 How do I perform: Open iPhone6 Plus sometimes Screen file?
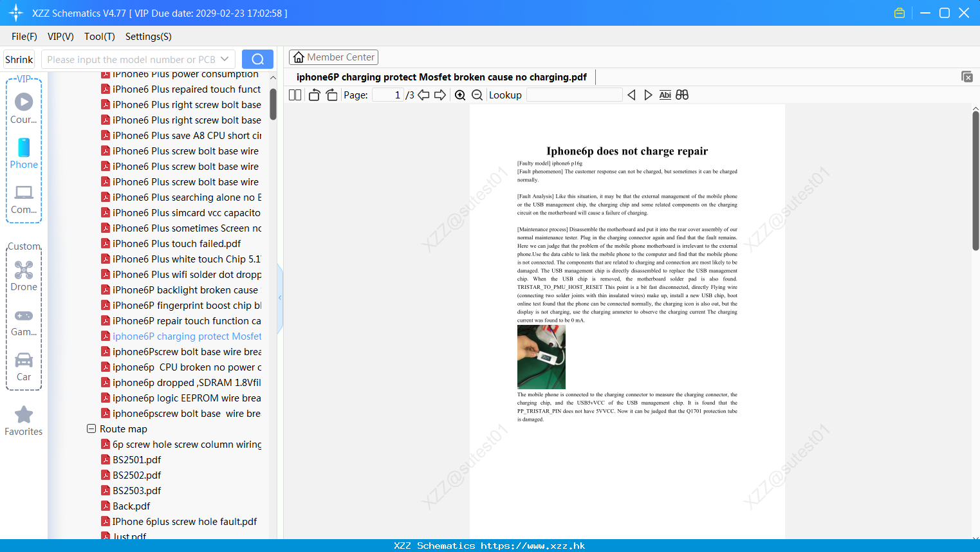point(181,228)
